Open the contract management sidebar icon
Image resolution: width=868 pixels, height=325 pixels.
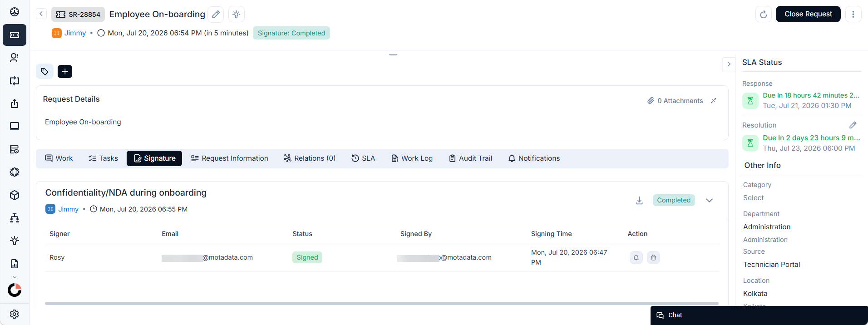click(15, 149)
